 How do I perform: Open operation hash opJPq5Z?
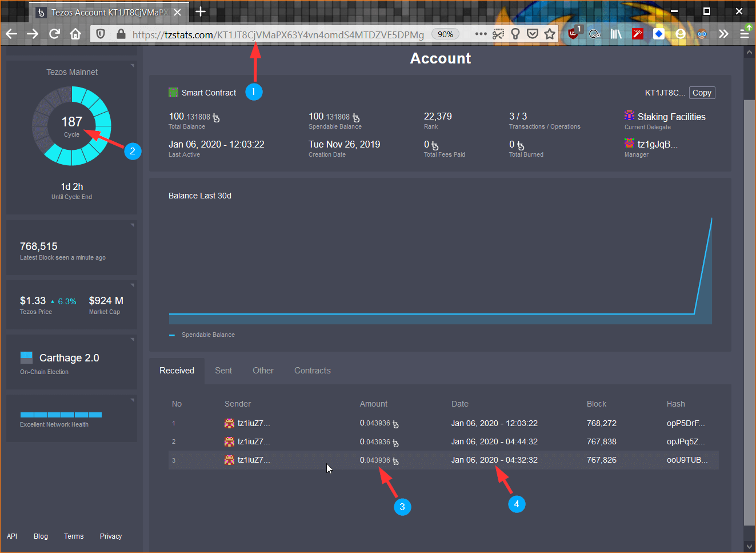(x=686, y=441)
